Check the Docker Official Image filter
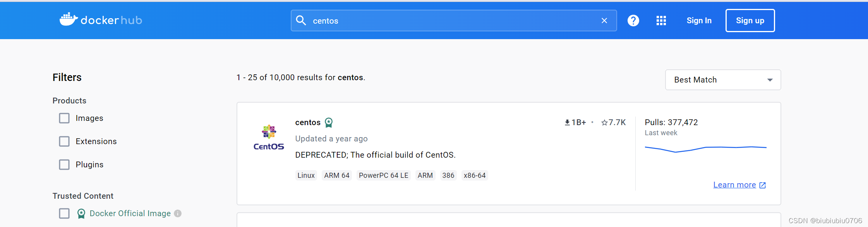 [x=64, y=213]
